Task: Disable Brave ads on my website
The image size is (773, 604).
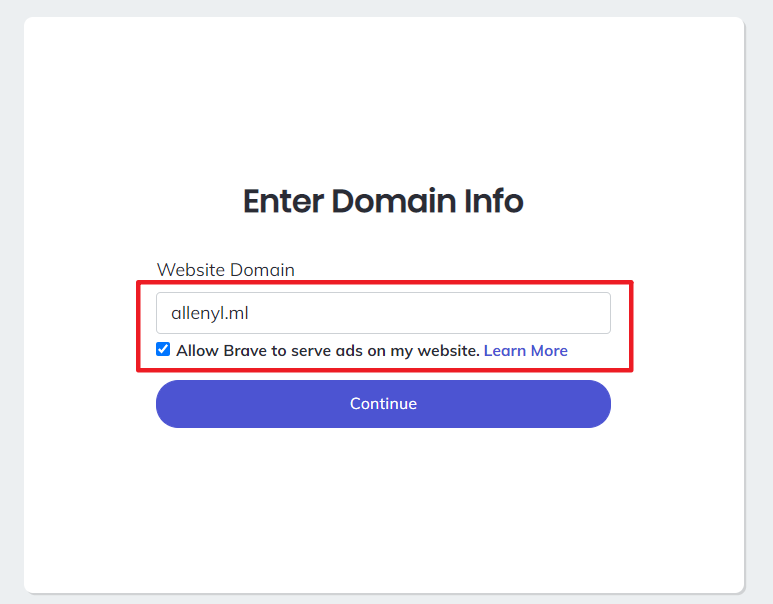Action: (163, 349)
